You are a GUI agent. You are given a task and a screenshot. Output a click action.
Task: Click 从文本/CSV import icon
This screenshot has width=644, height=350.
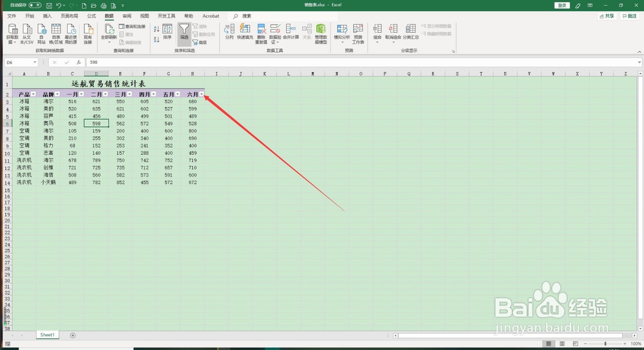click(27, 34)
